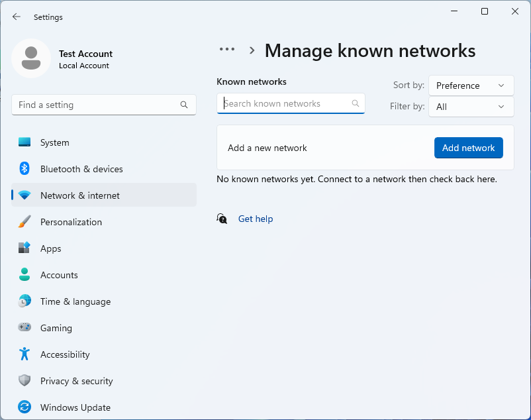Screen dimensions: 531x420
Task: Maximize the Settings window
Action: pyautogui.click(x=485, y=11)
